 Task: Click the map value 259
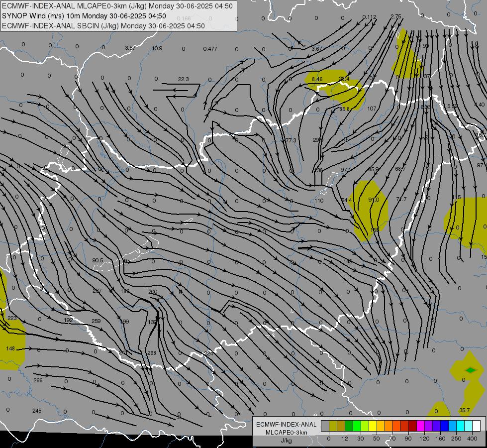(x=97, y=321)
